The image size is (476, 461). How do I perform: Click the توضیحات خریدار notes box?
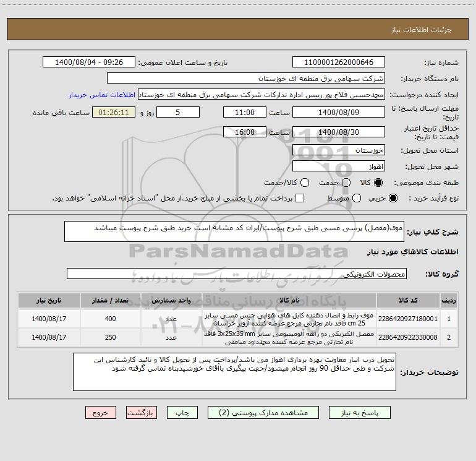[234, 372]
